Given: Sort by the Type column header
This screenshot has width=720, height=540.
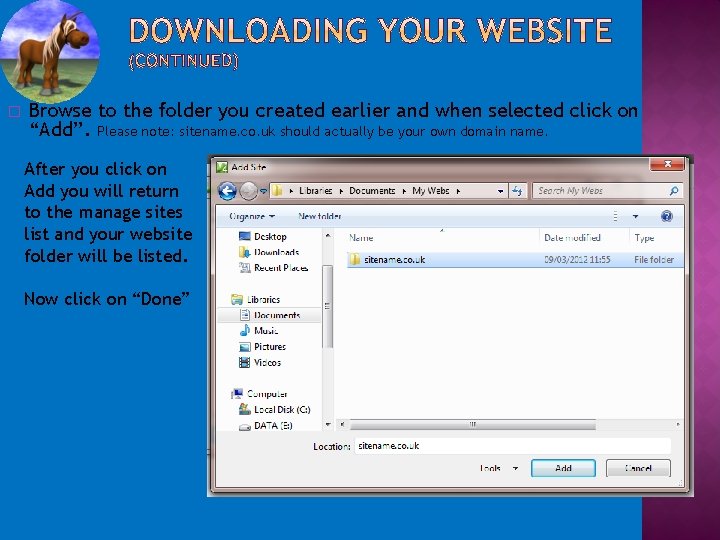Looking at the screenshot, I should [x=644, y=238].
